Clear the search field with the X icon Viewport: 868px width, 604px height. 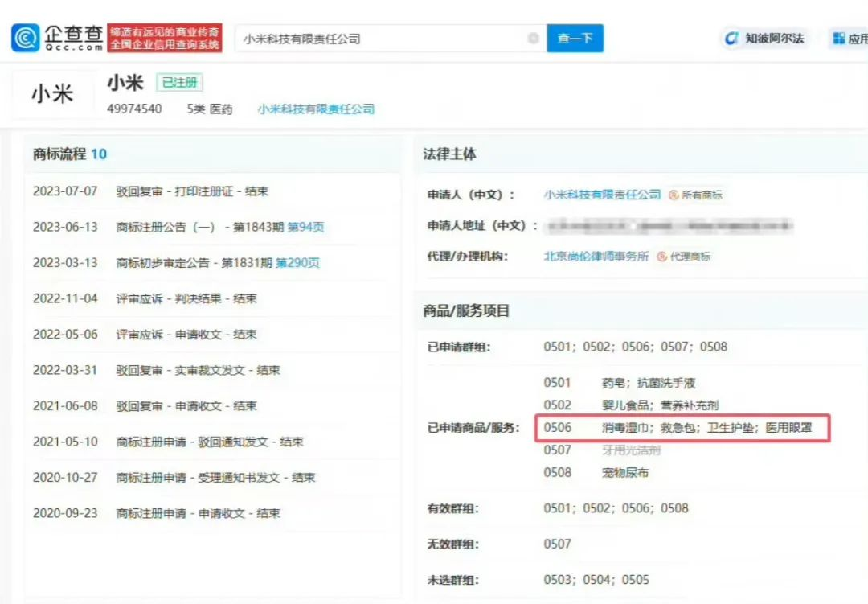tap(533, 39)
